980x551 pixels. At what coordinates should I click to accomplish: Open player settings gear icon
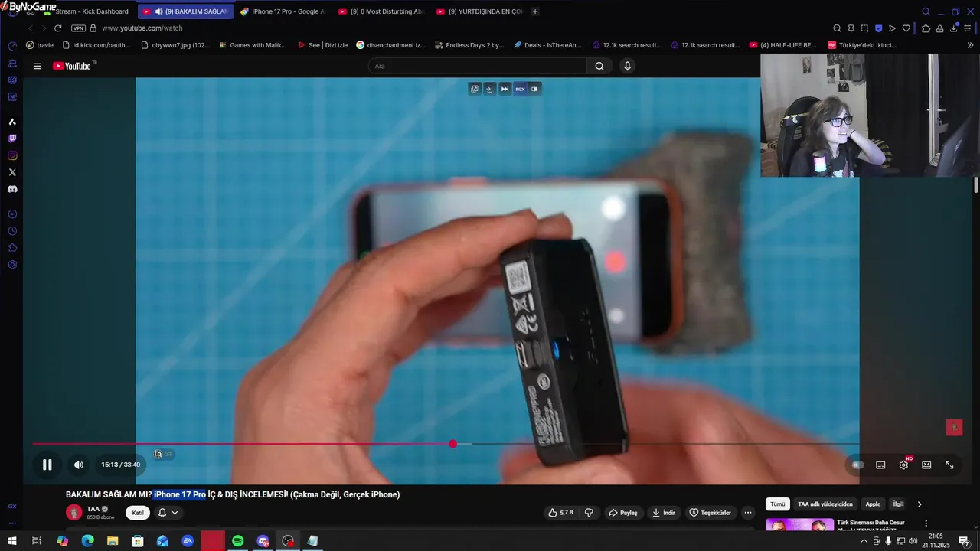(903, 465)
